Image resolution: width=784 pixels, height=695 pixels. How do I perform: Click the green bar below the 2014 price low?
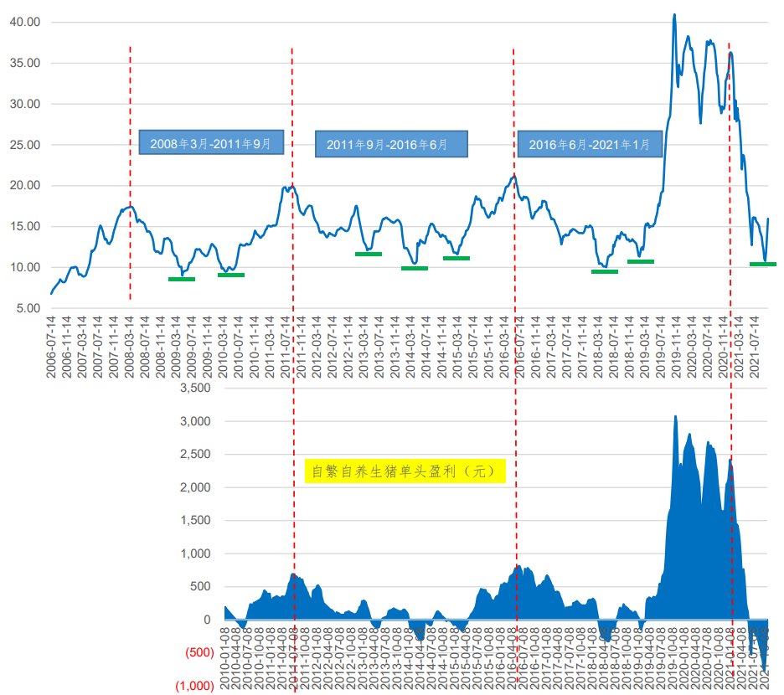[415, 269]
